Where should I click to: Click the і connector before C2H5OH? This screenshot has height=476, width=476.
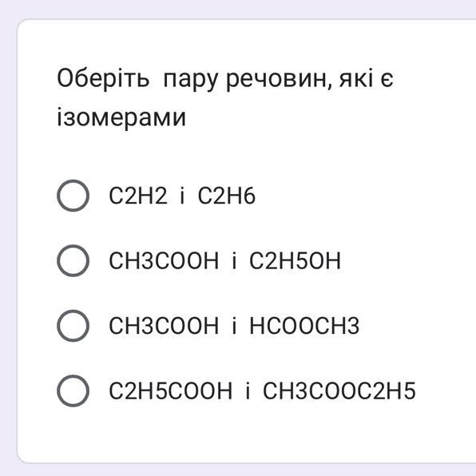pyautogui.click(x=234, y=261)
